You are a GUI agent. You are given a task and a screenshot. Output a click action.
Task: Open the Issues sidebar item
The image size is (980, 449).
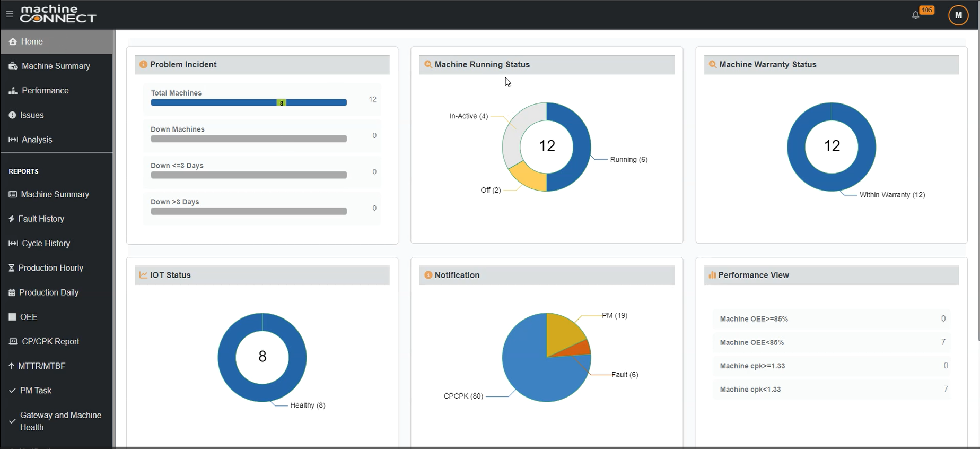pyautogui.click(x=32, y=115)
